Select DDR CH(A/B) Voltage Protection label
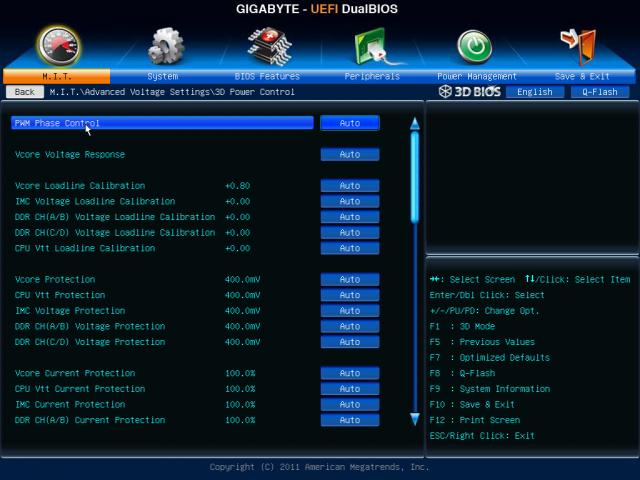Image resolution: width=640 pixels, height=480 pixels. (x=90, y=326)
